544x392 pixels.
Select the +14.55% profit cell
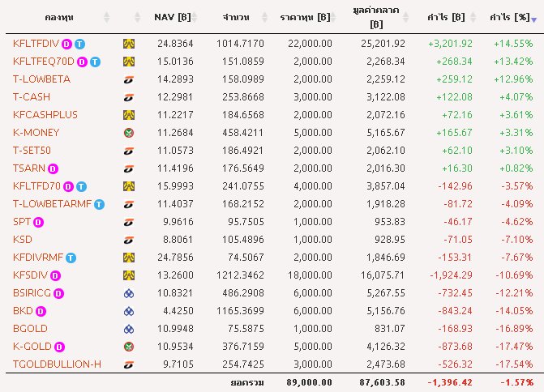(513, 44)
